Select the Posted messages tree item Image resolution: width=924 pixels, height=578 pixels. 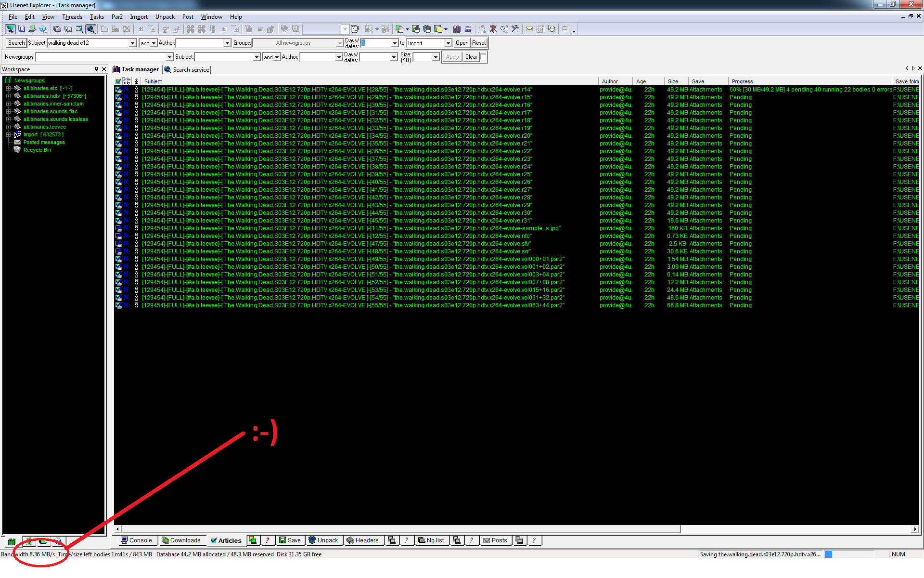click(x=44, y=143)
